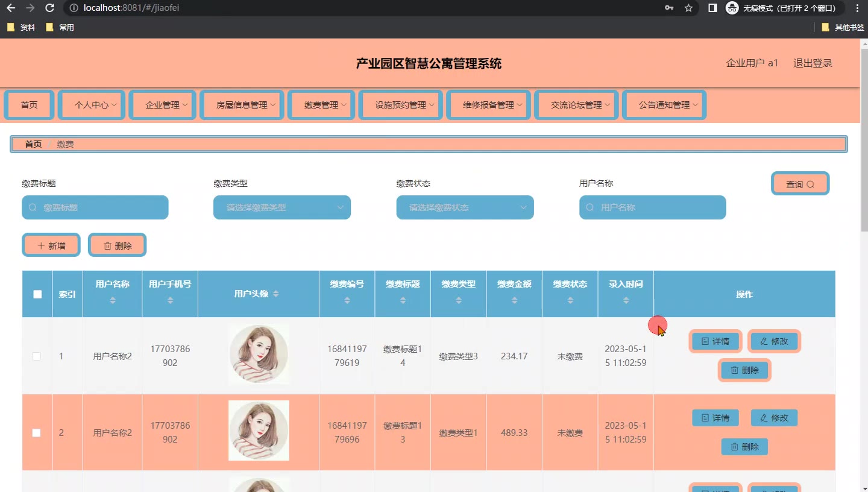This screenshot has height=492, width=868.
Task: Sort table by 用户名称 column arrows
Action: coord(113,300)
